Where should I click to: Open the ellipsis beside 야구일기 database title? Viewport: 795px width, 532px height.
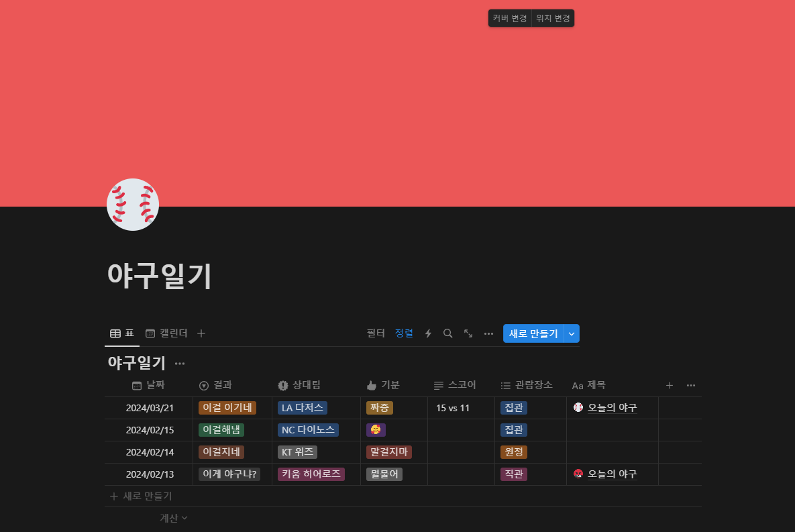tap(180, 363)
